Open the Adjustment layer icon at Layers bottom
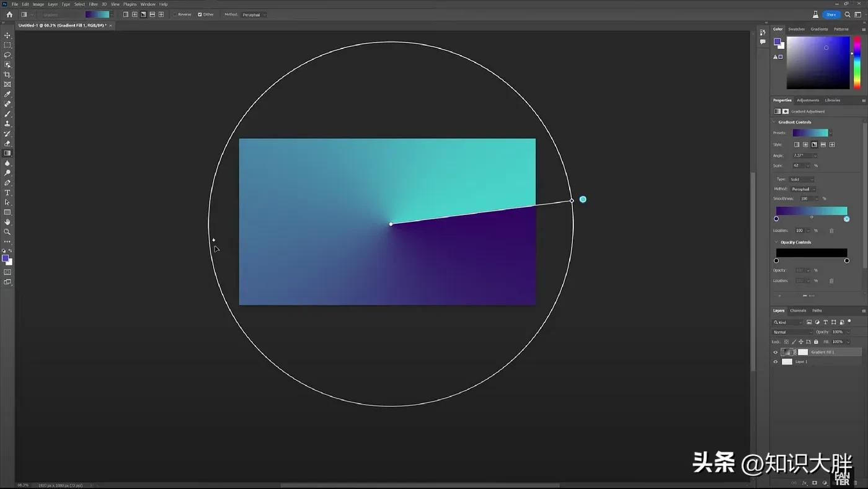The image size is (868, 489). point(825,482)
